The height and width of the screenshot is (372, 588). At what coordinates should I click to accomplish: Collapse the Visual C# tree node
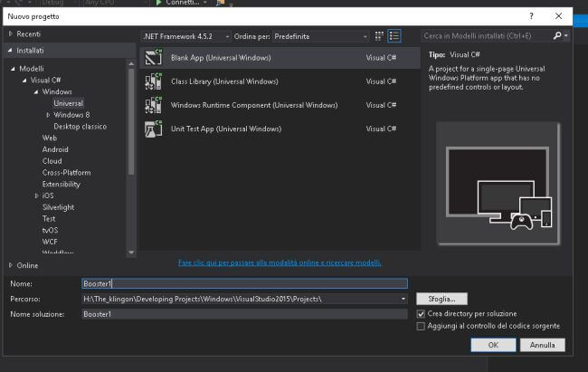pos(24,80)
